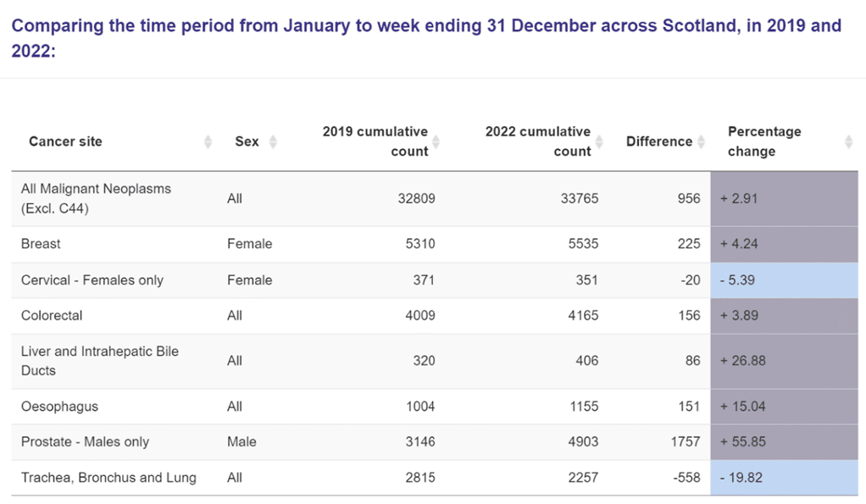Image resolution: width=866 pixels, height=504 pixels.
Task: Click the Cancer site column header
Action: (x=65, y=141)
